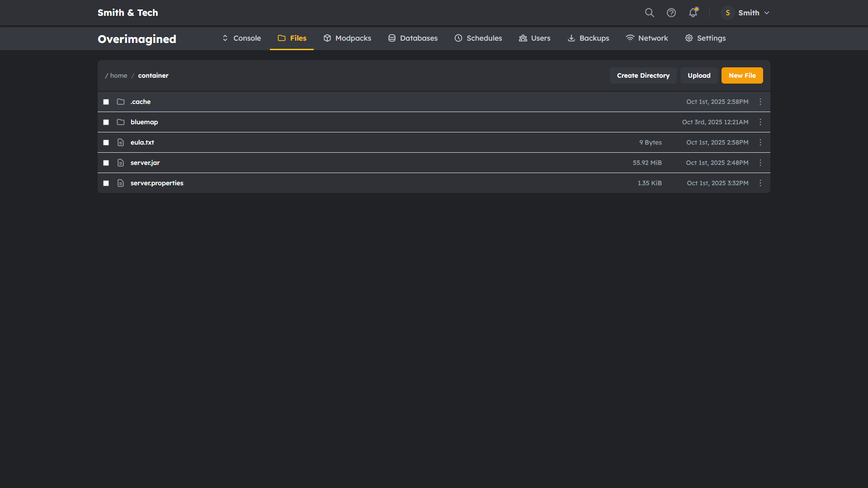The width and height of the screenshot is (868, 488).
Task: Click the New File button
Action: coord(742,75)
